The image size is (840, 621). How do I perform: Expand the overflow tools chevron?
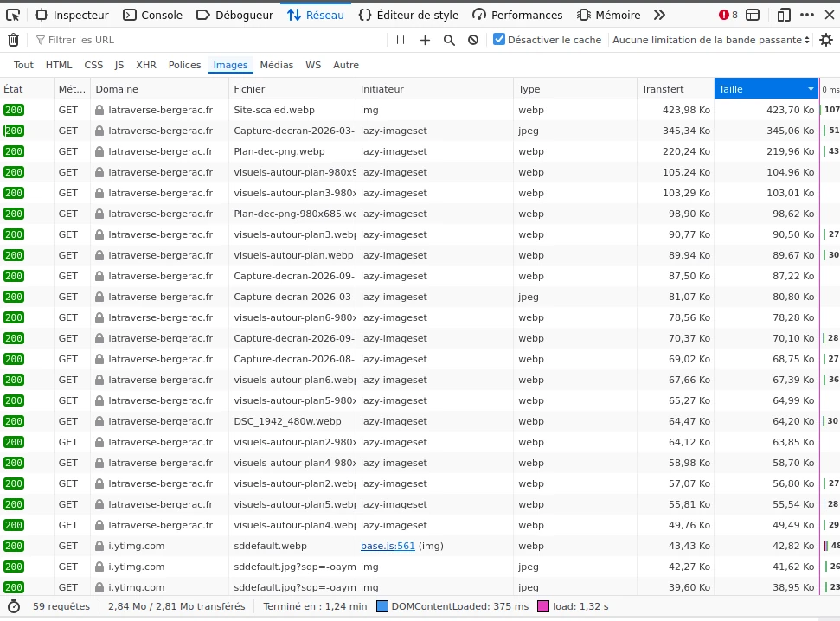[659, 15]
